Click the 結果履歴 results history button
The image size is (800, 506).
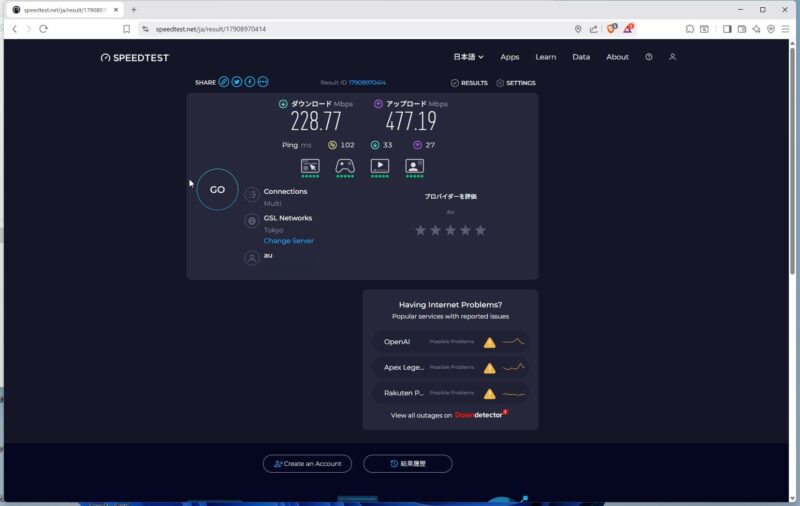(408, 464)
